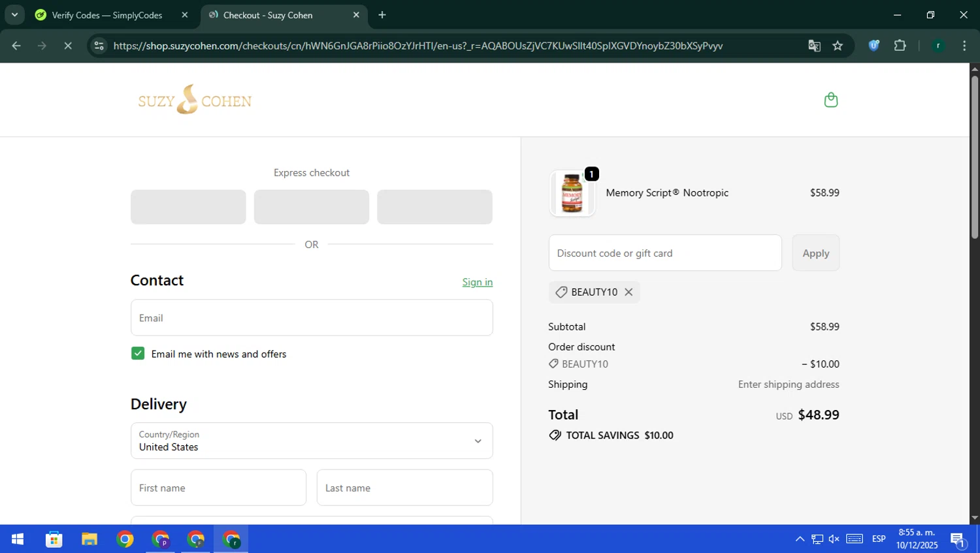Switch the ESP input language indicator

[879, 539]
